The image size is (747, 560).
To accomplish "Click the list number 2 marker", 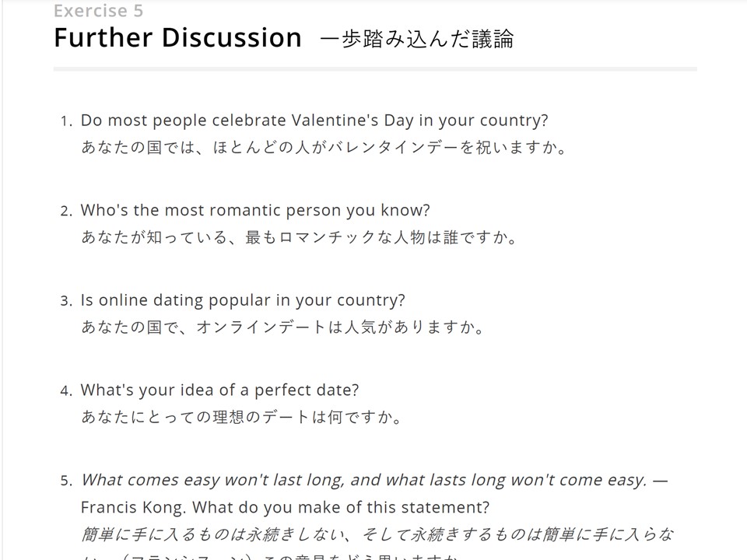I will (66, 212).
